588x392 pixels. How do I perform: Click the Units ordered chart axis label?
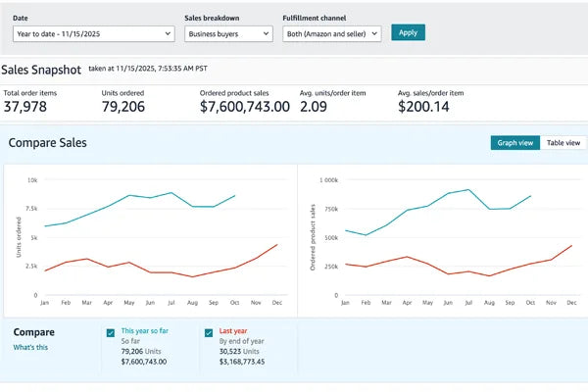click(19, 237)
